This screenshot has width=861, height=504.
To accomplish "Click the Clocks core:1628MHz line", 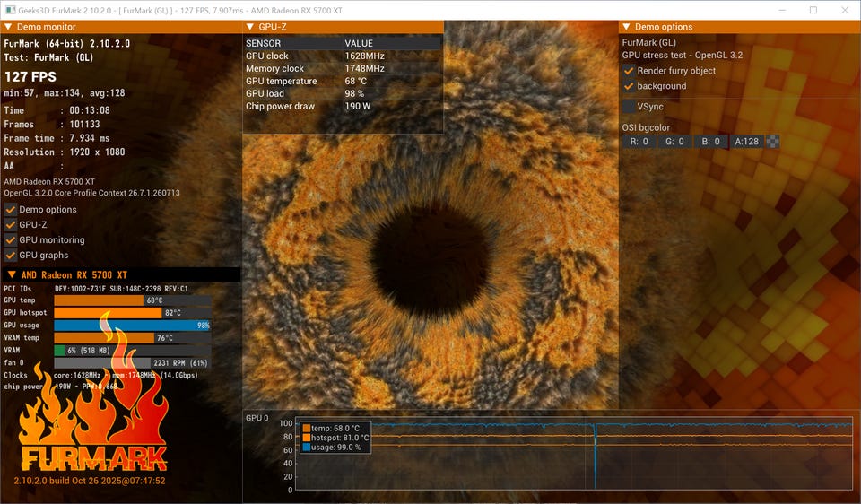I will pyautogui.click(x=100, y=376).
